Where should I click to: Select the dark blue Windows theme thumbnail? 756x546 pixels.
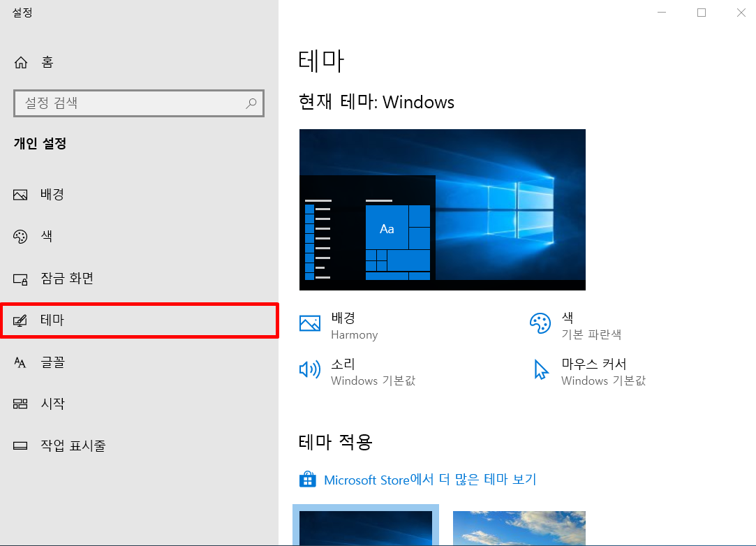[366, 528]
